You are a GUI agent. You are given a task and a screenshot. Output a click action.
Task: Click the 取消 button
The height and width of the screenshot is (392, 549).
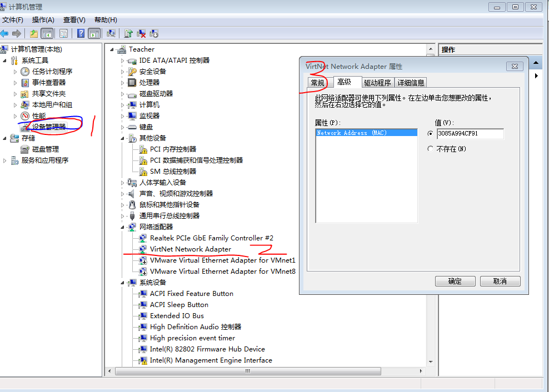click(x=500, y=281)
